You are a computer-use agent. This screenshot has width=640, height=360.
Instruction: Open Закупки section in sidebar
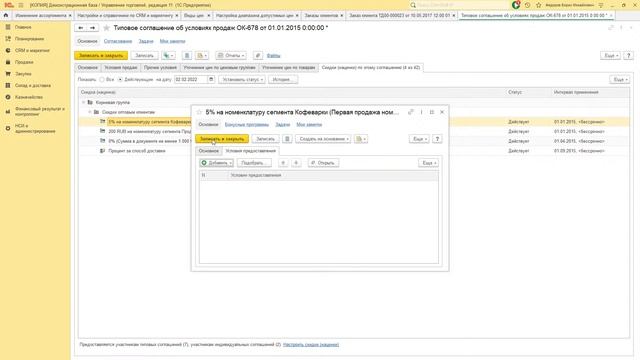click(x=23, y=74)
